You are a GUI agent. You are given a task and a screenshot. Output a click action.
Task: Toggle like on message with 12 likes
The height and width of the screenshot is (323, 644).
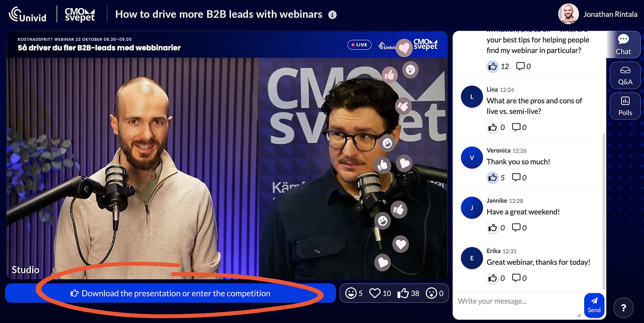[493, 66]
